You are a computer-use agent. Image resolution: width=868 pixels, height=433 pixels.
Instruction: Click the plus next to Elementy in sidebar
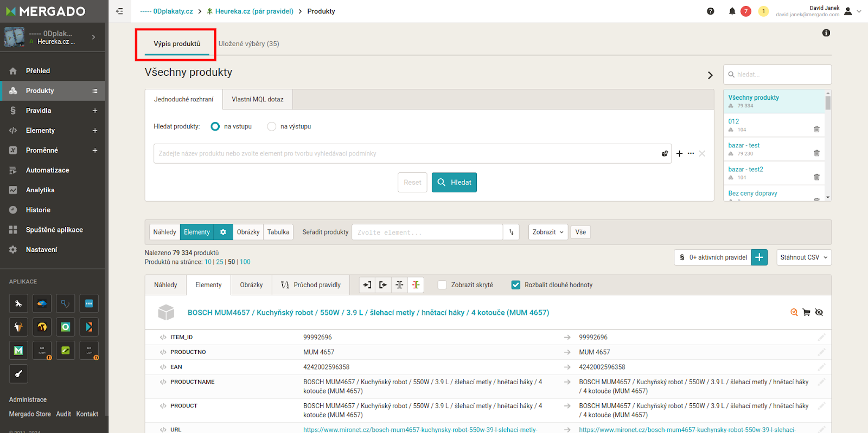pyautogui.click(x=95, y=131)
